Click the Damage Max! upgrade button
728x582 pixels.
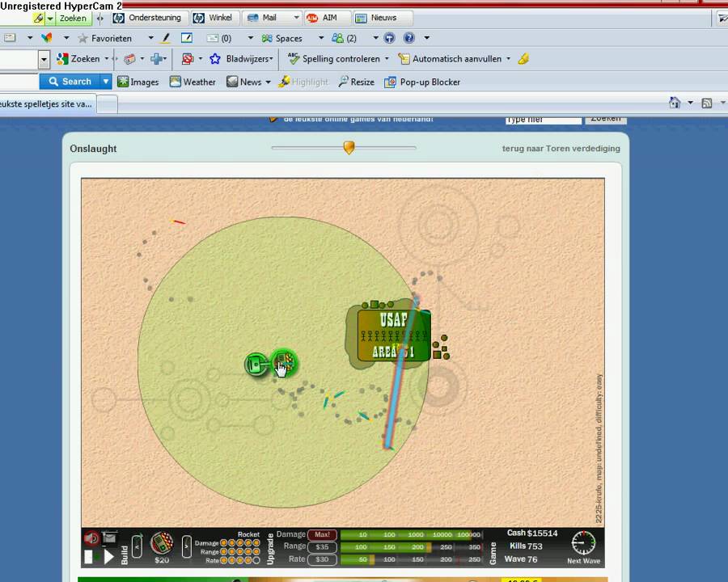point(322,534)
